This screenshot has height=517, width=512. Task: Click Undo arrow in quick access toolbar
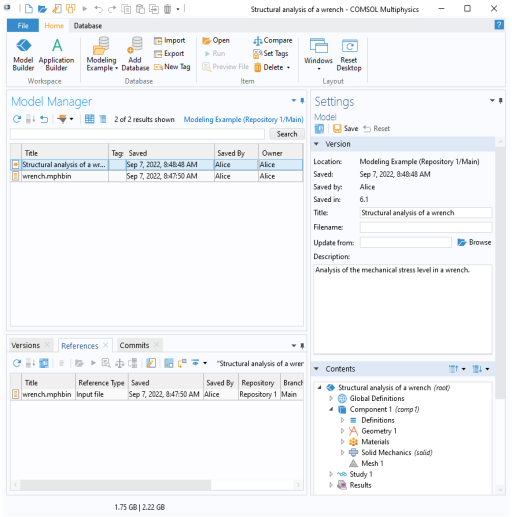pyautogui.click(x=98, y=9)
